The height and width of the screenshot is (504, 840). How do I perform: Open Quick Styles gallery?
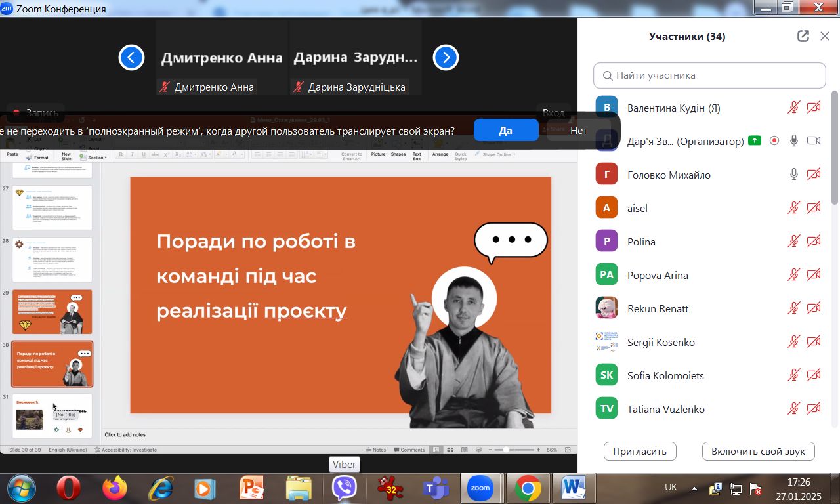click(x=461, y=156)
